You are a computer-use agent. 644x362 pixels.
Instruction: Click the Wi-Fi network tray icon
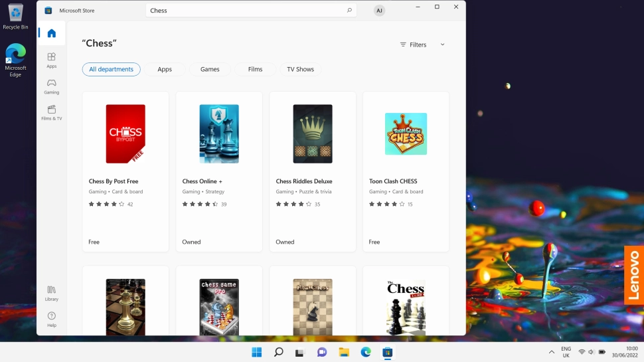tap(582, 352)
